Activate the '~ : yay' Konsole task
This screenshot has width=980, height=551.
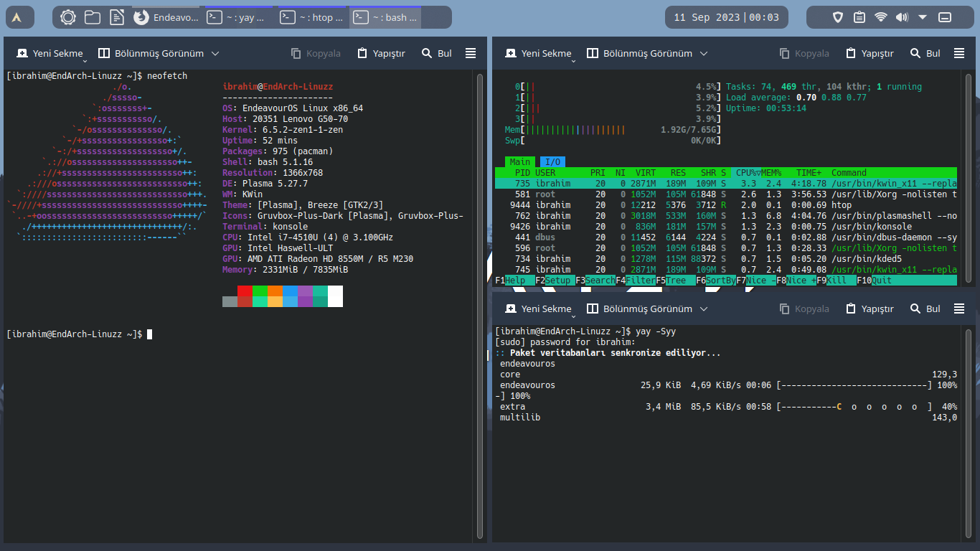coord(240,17)
